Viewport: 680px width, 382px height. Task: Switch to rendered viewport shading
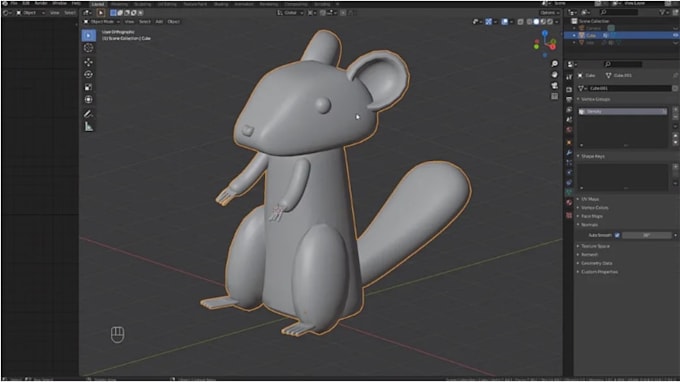click(550, 22)
